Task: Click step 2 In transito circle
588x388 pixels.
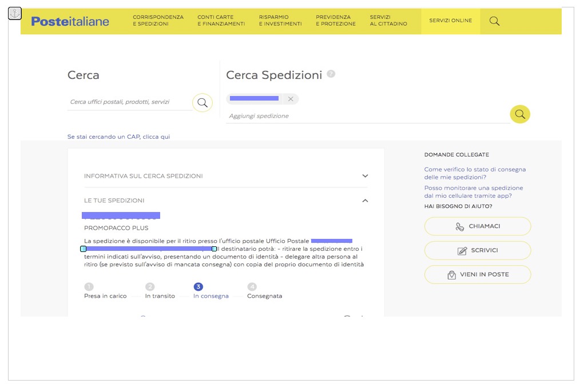Action: (x=150, y=286)
